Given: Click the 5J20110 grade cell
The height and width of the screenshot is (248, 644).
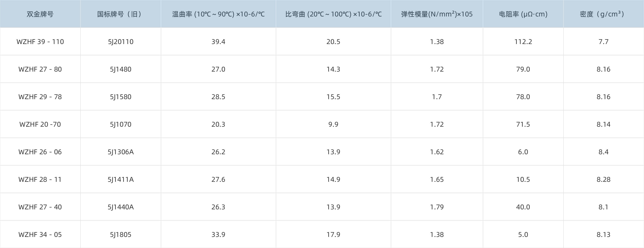Looking at the screenshot, I should (x=121, y=42).
